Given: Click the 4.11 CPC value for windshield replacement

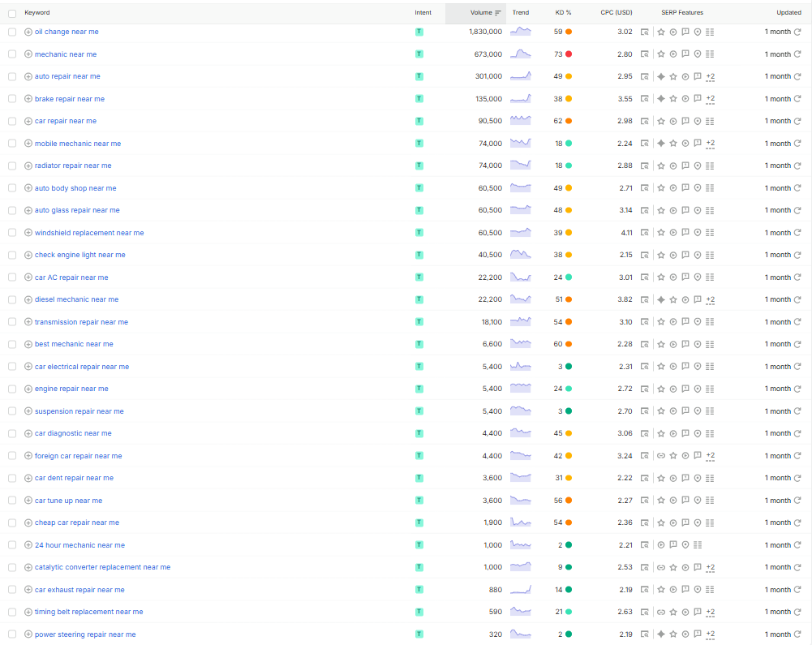Looking at the screenshot, I should (x=626, y=233).
